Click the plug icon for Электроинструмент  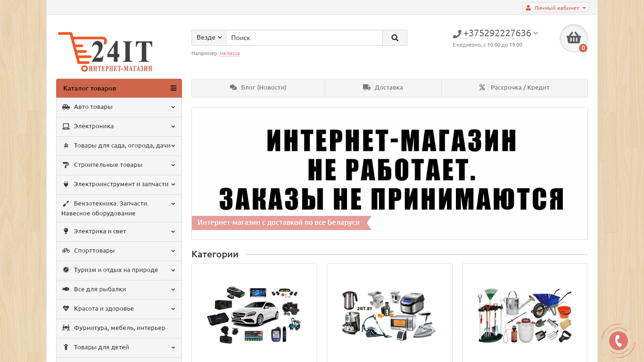[x=66, y=184]
